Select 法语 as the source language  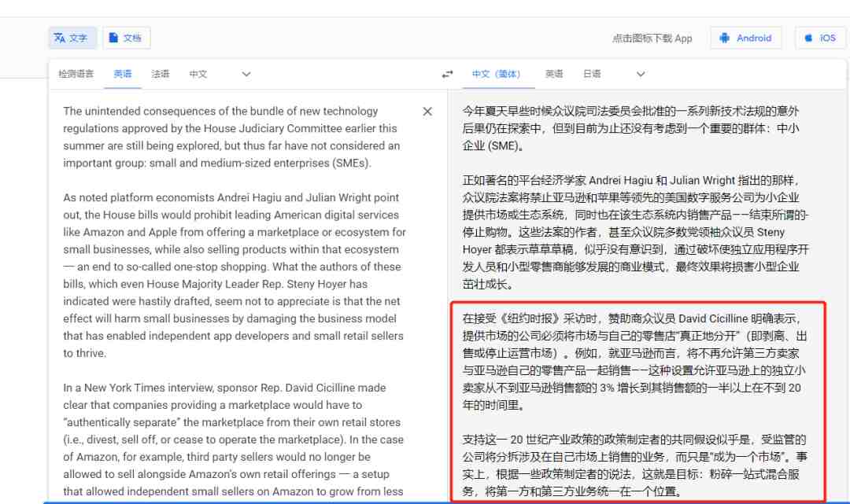point(161,74)
